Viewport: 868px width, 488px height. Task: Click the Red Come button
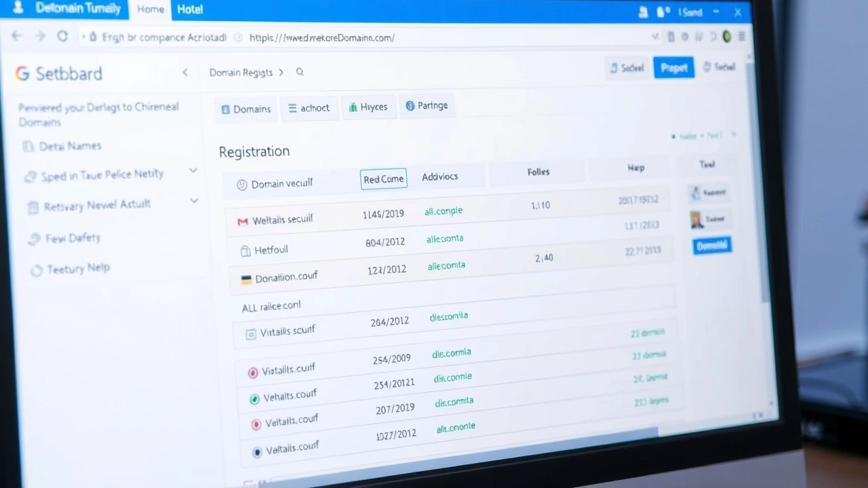click(x=383, y=179)
